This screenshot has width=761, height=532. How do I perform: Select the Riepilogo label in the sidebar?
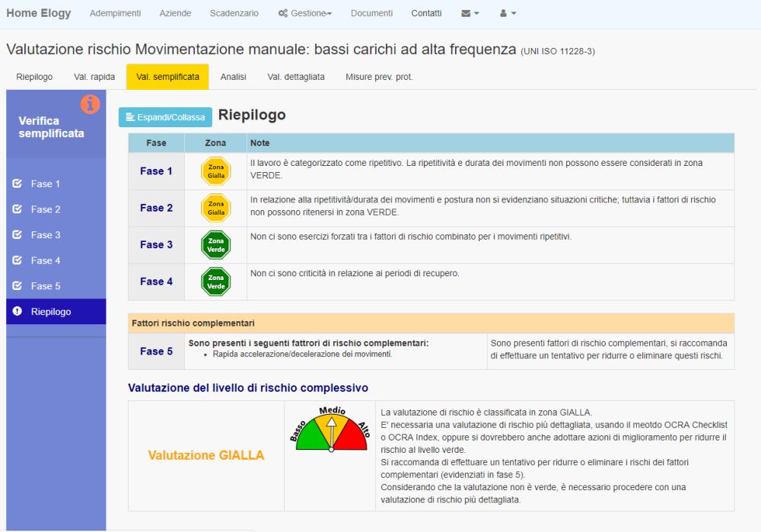pos(51,311)
